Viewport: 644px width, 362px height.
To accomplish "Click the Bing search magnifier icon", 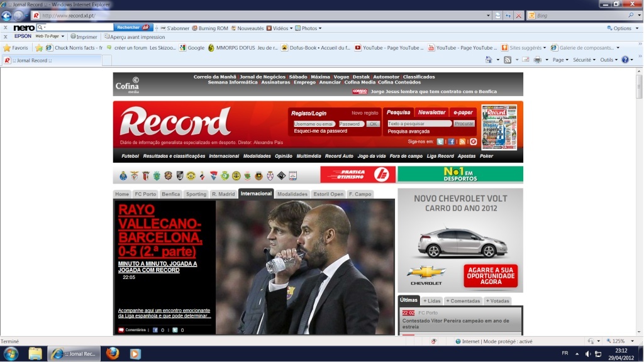I will tap(631, 16).
